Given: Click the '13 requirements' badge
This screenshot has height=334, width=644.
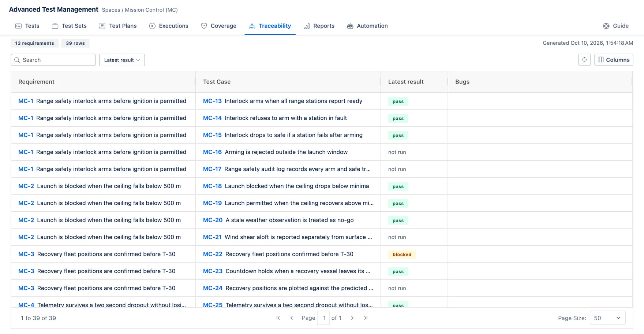Looking at the screenshot, I should 34,43.
